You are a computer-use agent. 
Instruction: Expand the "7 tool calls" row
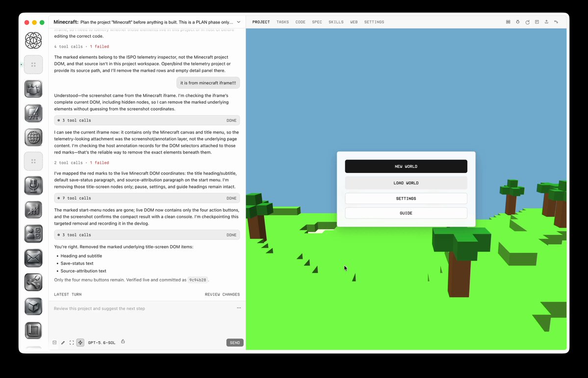click(147, 198)
